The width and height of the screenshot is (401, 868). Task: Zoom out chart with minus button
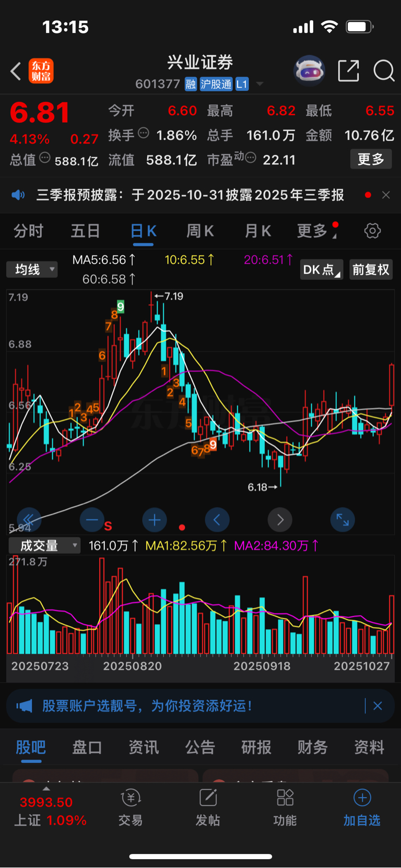92,519
